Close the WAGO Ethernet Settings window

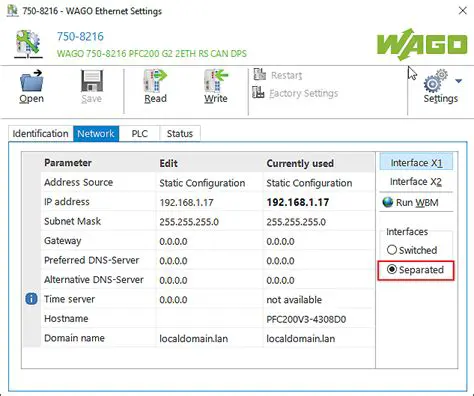(462, 11)
